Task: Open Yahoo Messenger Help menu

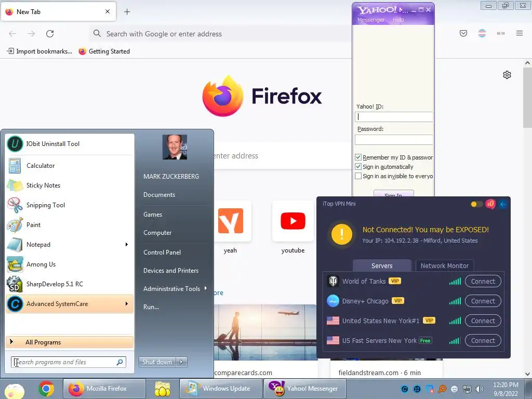Action: [x=398, y=20]
